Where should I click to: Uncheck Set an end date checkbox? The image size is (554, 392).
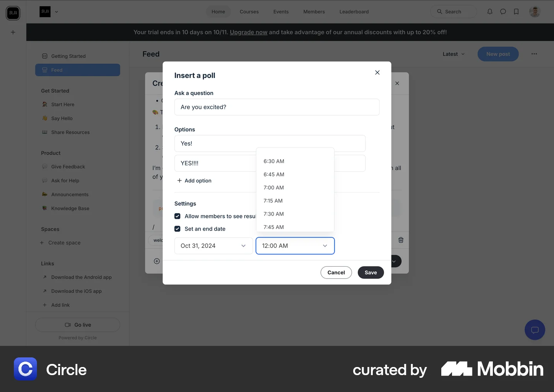point(177,229)
